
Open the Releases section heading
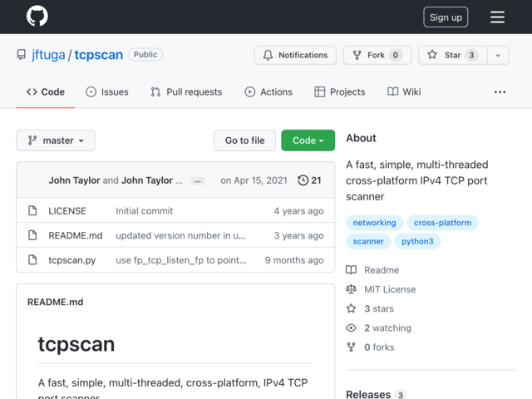pos(368,394)
